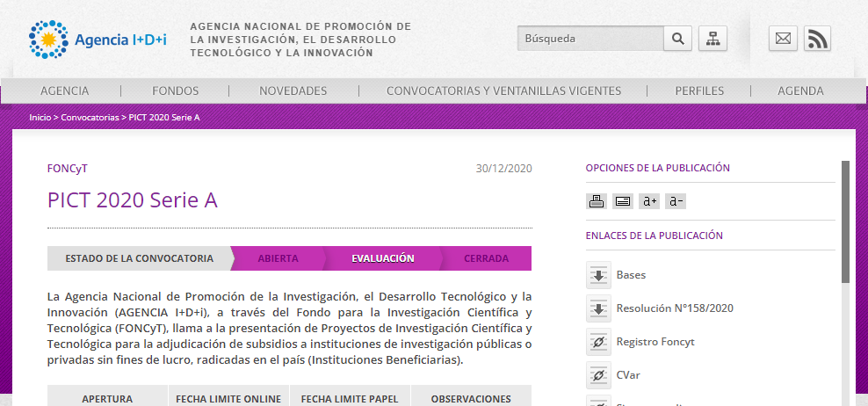868x406 pixels.
Task: Click the ENLACES DE LA PUBLICACIÓN heading
Action: click(655, 236)
